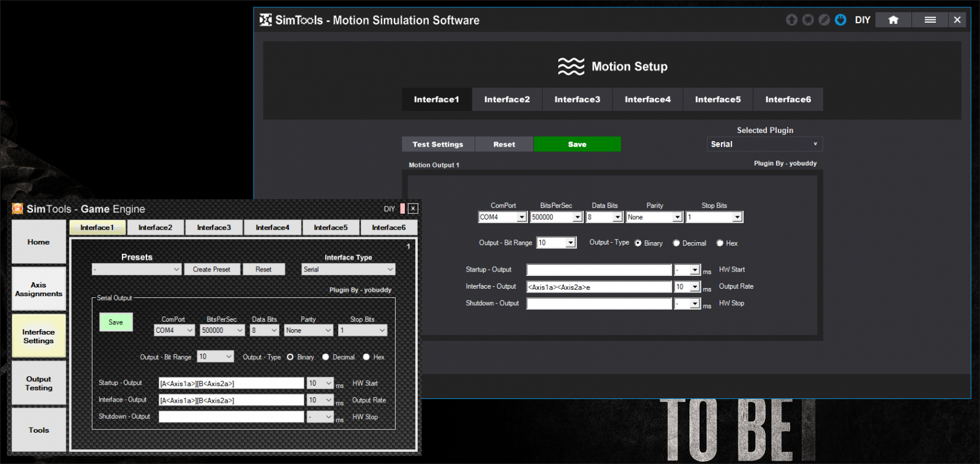Open the home icon in Motion Simulation window
The width and height of the screenshot is (980, 464).
[x=893, y=20]
